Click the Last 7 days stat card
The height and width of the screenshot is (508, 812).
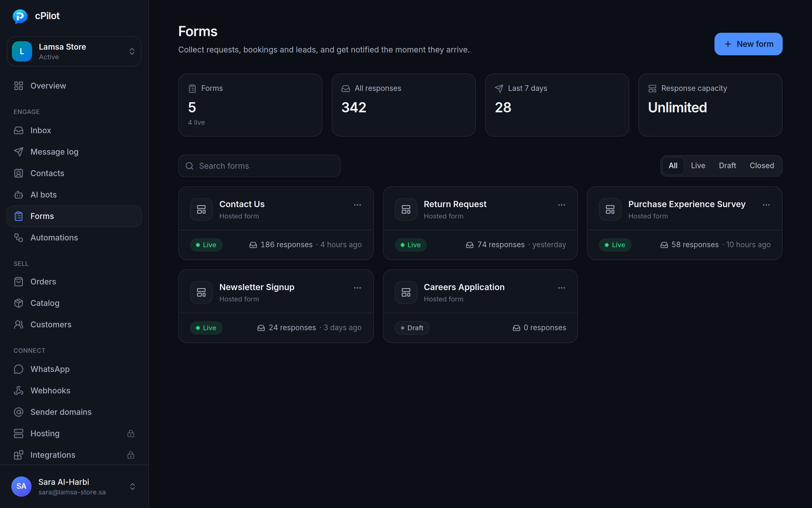[557, 105]
